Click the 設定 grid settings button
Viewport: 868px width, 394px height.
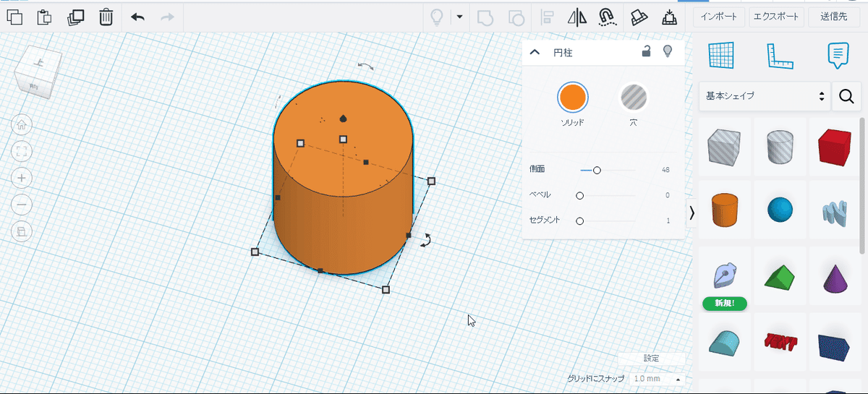tap(651, 358)
